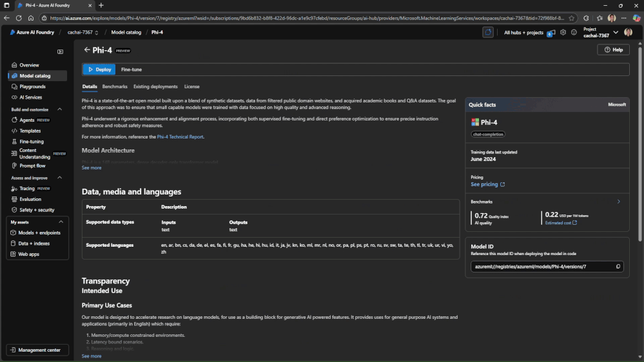This screenshot has width=644, height=362.
Task: Expand Benchmarks details chevron in Quick facts
Action: pyautogui.click(x=618, y=202)
